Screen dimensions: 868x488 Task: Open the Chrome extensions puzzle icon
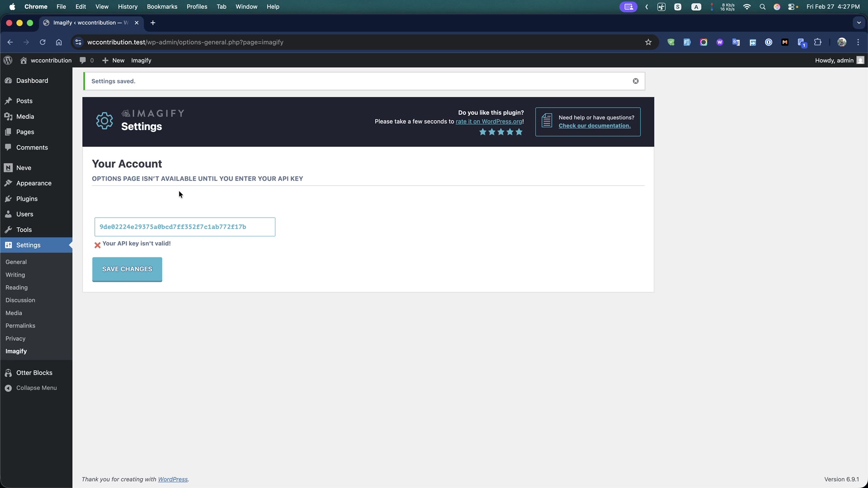point(818,42)
